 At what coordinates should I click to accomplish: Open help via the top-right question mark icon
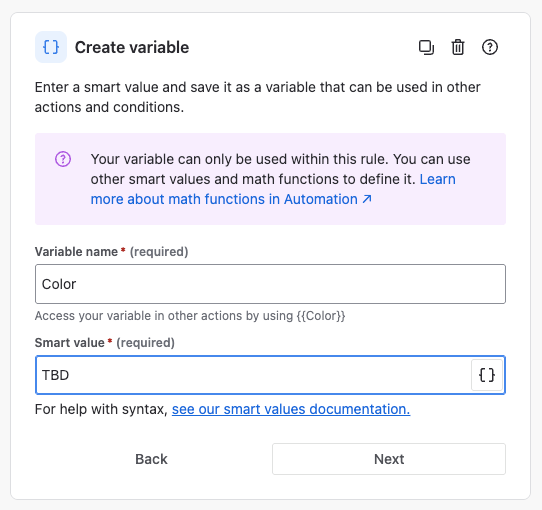490,47
